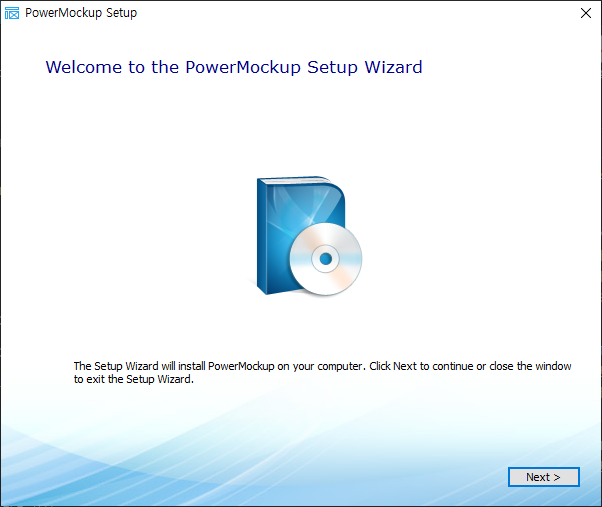Close the PowerMockup Setup window
This screenshot has height=507, width=602.
(x=586, y=13)
